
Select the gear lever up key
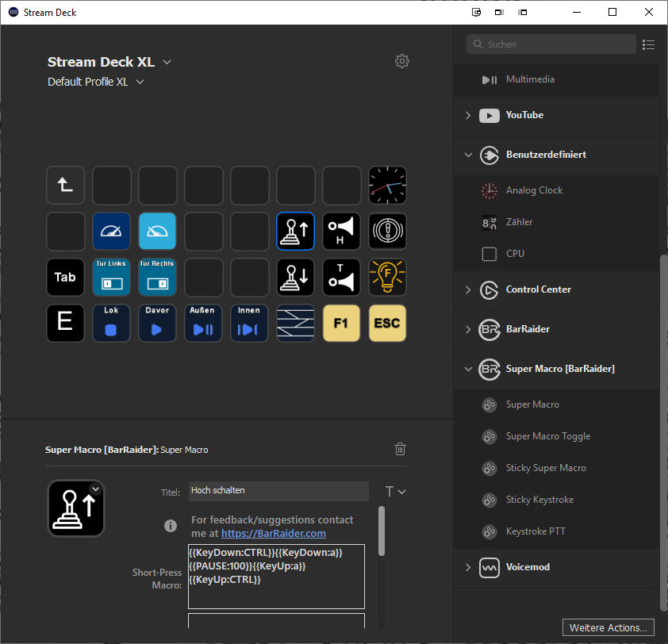tap(295, 232)
